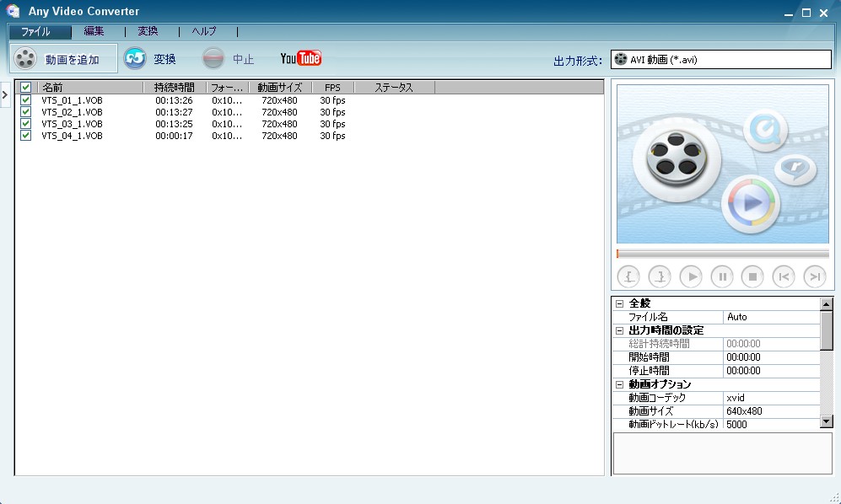
Task: Change the 動画コーデック value xvid
Action: point(771,398)
